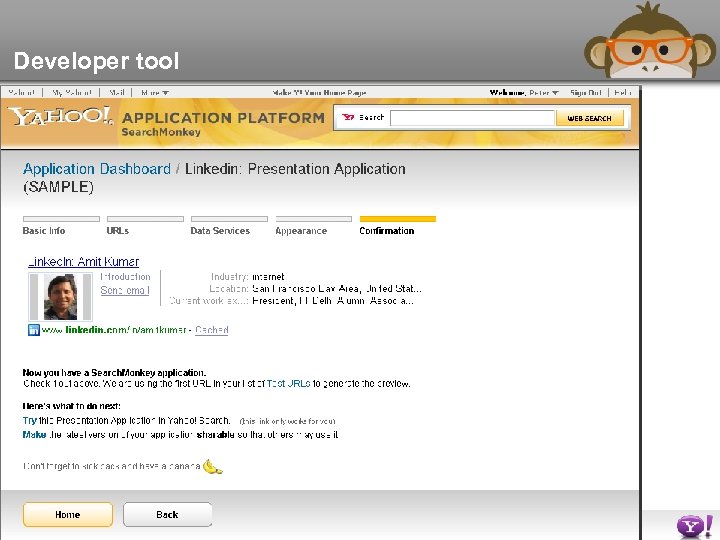
Task: Click the Try link for Presentation Application
Action: [29, 420]
